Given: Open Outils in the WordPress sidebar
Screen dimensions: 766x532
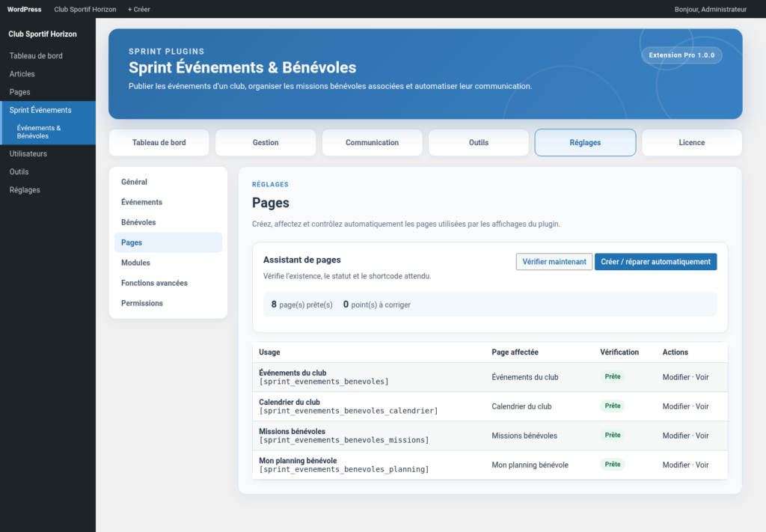Looking at the screenshot, I should click(x=48, y=171).
